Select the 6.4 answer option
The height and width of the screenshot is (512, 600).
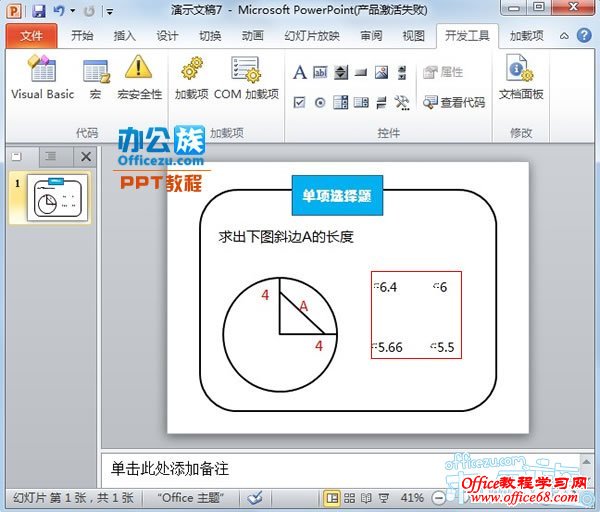coord(386,287)
